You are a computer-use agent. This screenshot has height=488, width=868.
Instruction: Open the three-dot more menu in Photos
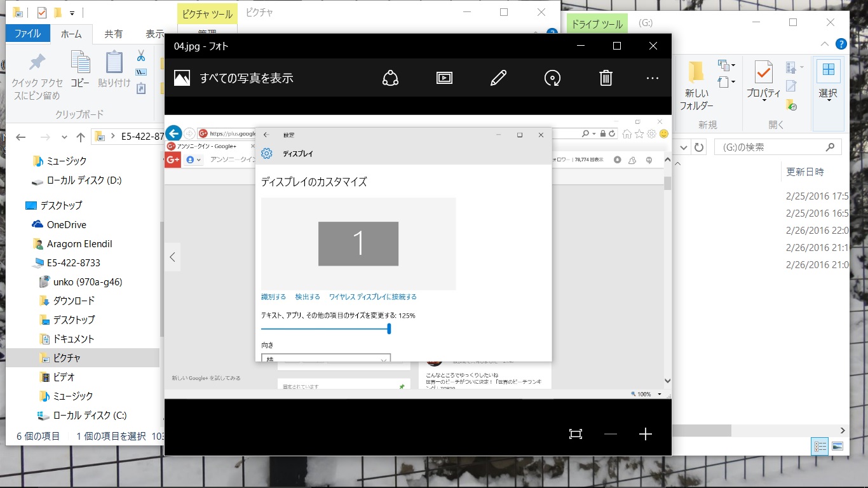[653, 78]
